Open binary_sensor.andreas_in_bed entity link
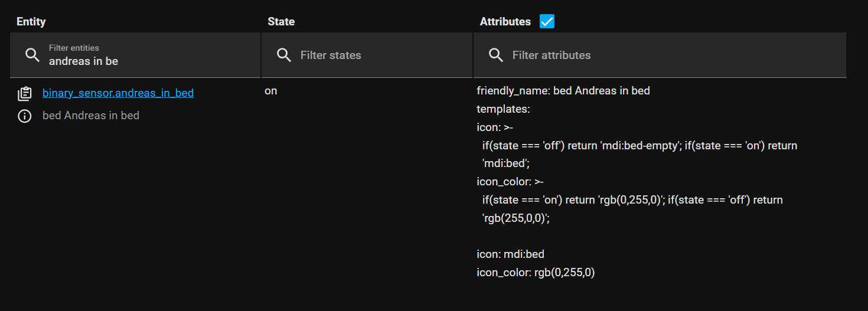868x311 pixels. tap(118, 93)
